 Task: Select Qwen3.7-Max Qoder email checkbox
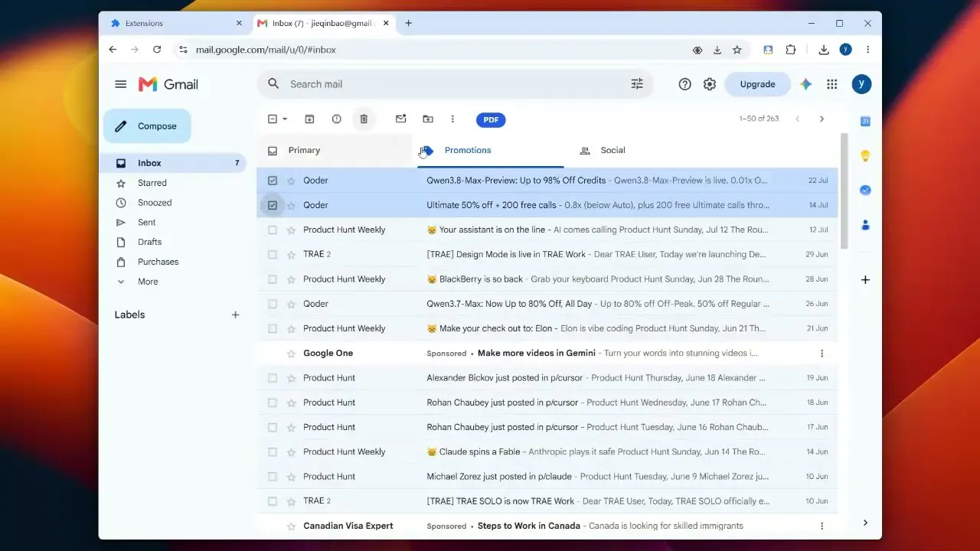[x=273, y=304]
